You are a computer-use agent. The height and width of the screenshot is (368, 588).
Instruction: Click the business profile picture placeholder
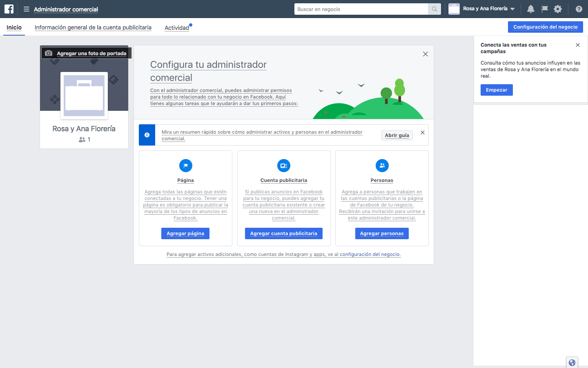(84, 96)
